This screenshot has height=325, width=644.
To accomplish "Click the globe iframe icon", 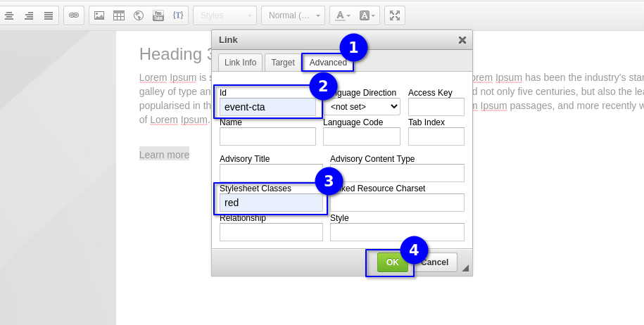I will [x=139, y=15].
